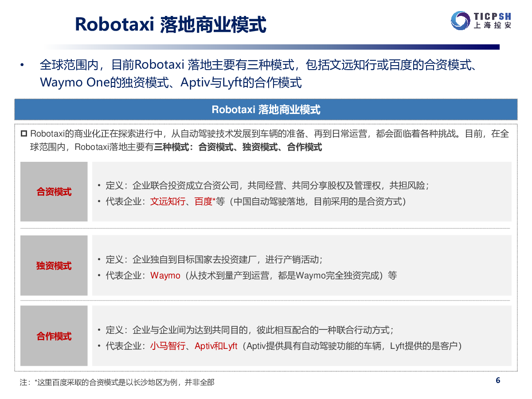The height and width of the screenshot is (399, 532).
Task: Click the square bullet before "Robotaxi的商业化"
Action: 24,134
